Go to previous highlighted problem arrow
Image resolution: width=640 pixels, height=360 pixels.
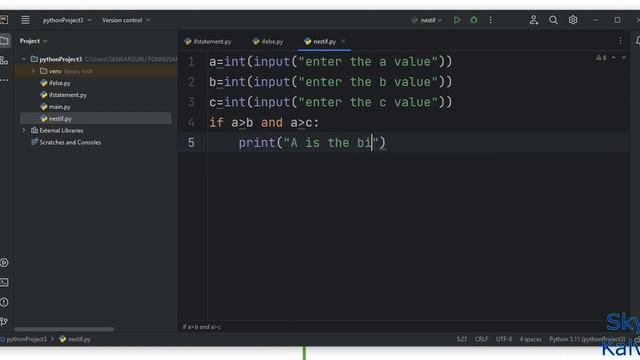613,58
